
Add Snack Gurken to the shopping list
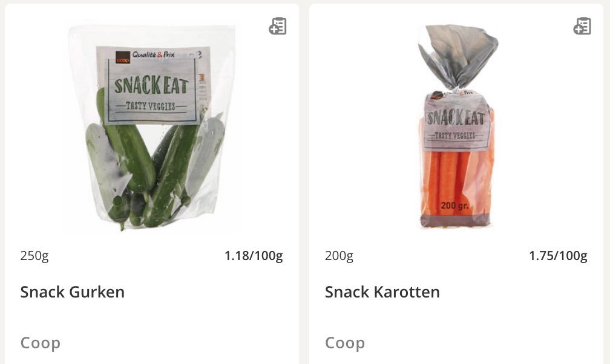click(278, 26)
